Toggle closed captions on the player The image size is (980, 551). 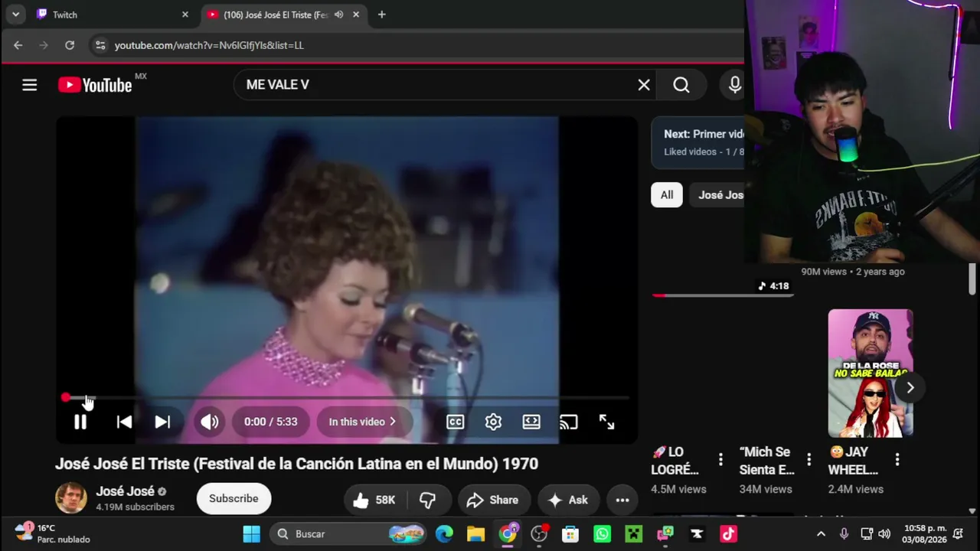tap(456, 422)
